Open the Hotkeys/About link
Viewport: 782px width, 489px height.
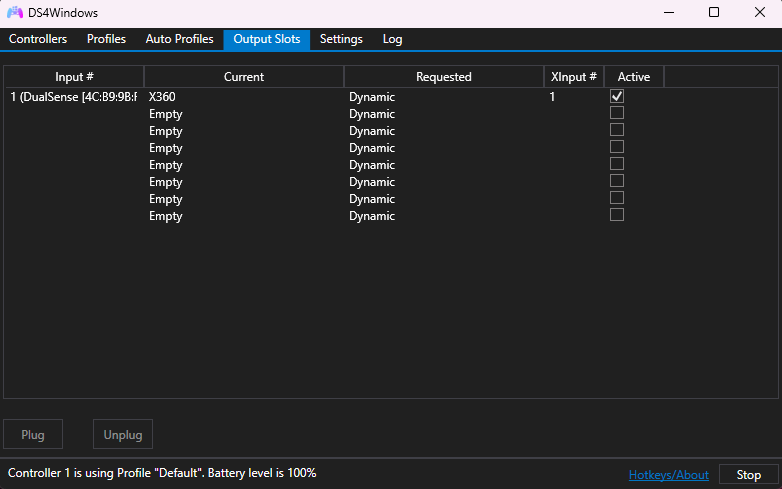point(668,475)
